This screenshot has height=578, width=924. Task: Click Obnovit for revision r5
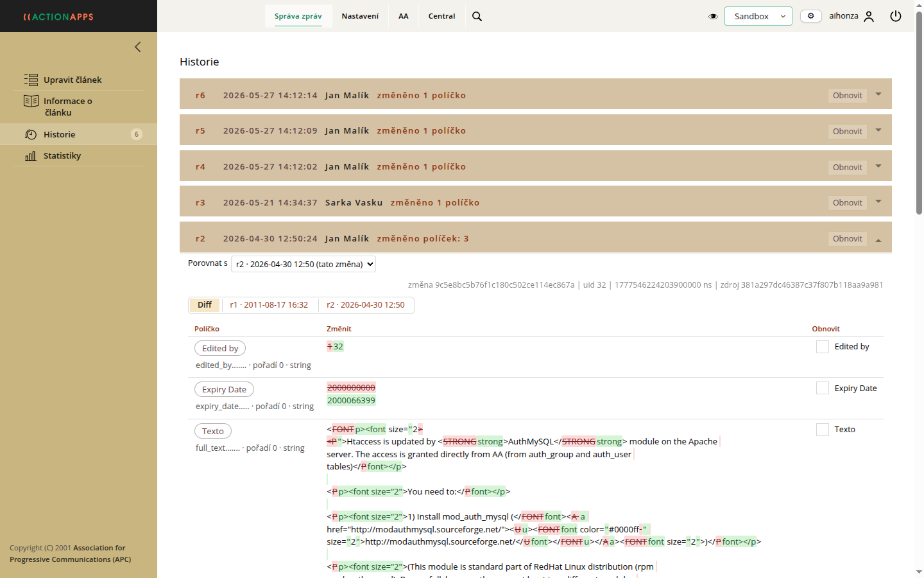[x=848, y=132]
